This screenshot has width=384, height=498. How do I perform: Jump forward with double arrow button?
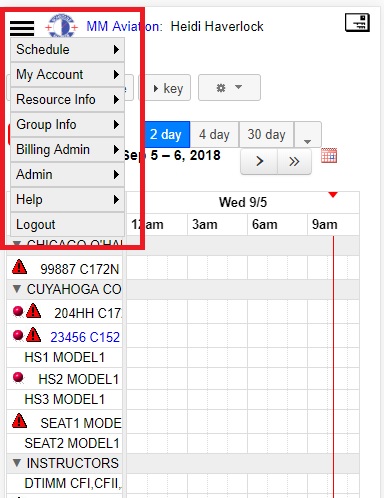click(294, 161)
